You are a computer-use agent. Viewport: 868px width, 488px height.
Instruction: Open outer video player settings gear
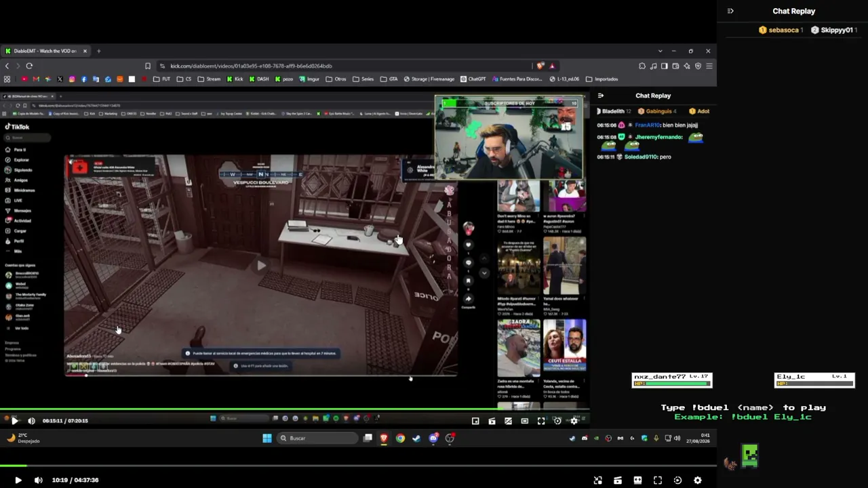click(x=697, y=481)
